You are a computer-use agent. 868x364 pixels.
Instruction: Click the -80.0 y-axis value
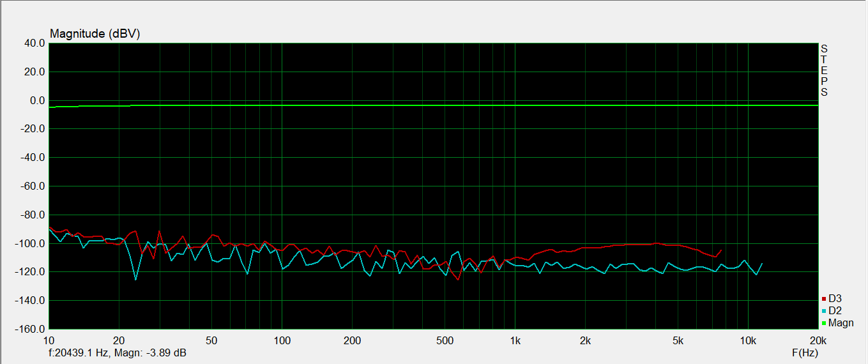click(32, 215)
